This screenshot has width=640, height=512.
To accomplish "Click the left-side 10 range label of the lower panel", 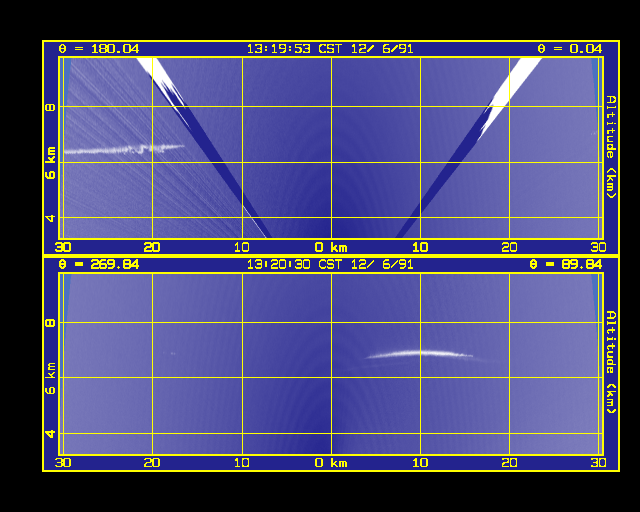I will tap(241, 463).
